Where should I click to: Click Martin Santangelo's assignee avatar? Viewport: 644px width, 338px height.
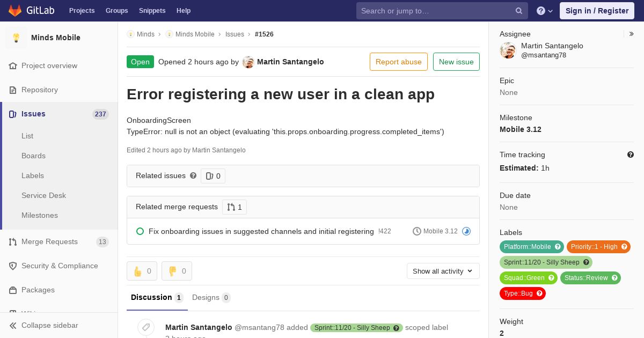pos(508,50)
